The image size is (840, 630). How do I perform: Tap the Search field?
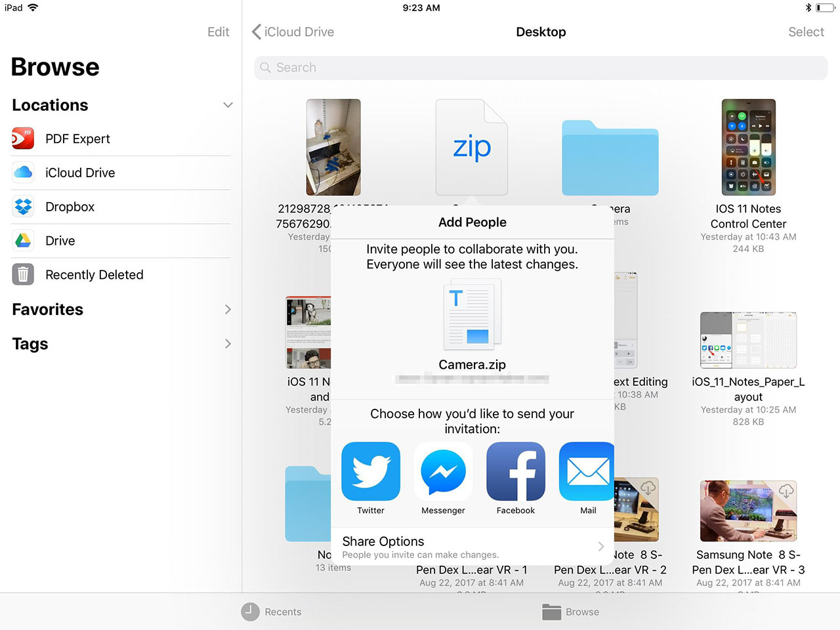(540, 67)
